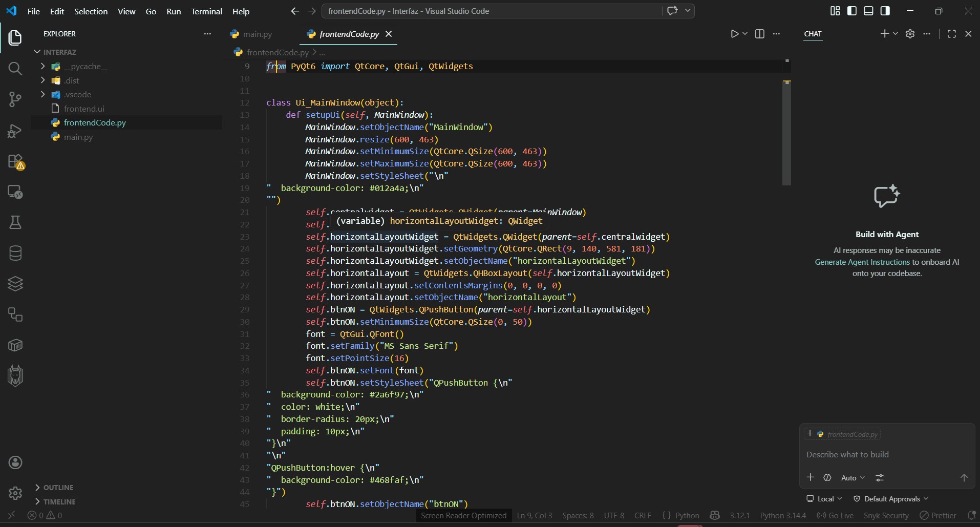
Task: Split the editor right
Action: pos(760,34)
